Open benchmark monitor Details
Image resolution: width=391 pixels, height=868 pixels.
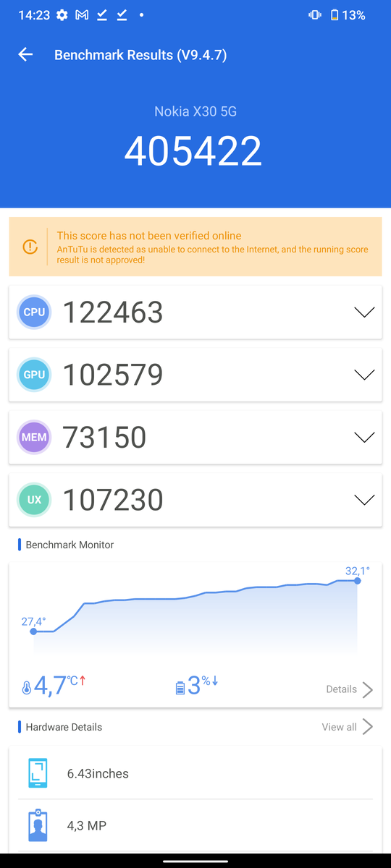(350, 689)
